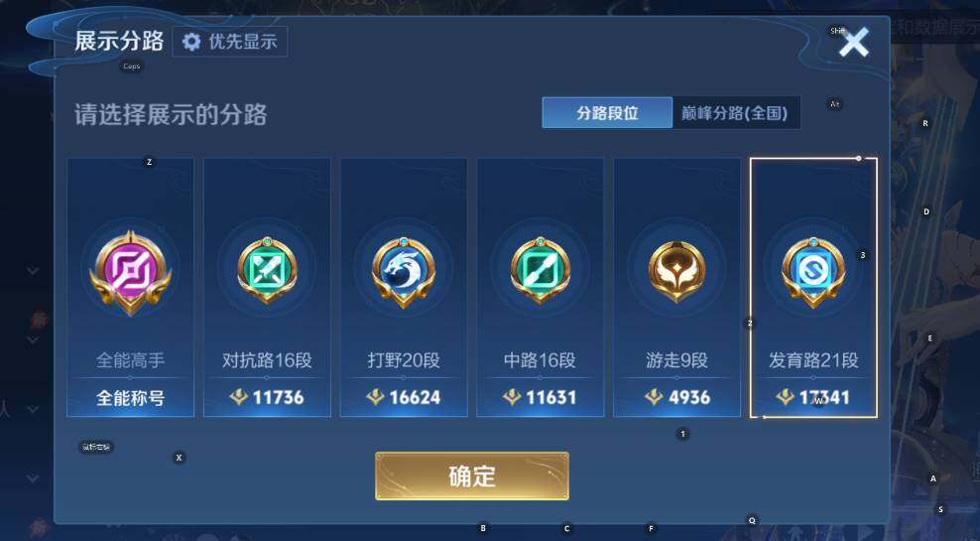Switch to the 分路段位 tab
The width and height of the screenshot is (980, 541).
pyautogui.click(x=607, y=112)
